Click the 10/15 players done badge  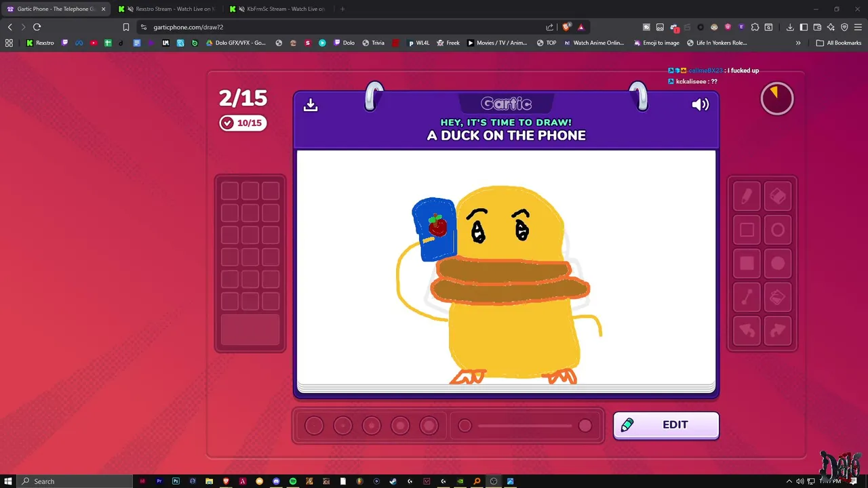pyautogui.click(x=243, y=123)
